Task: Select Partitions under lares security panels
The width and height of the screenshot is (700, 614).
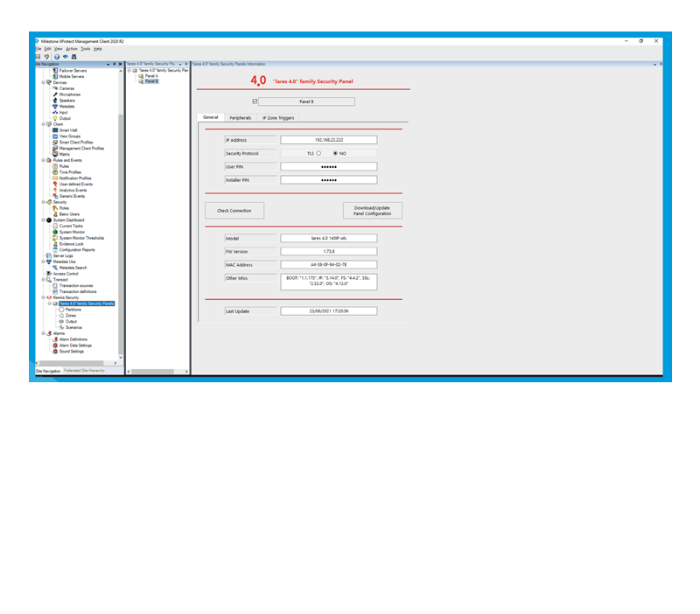Action: 73,310
